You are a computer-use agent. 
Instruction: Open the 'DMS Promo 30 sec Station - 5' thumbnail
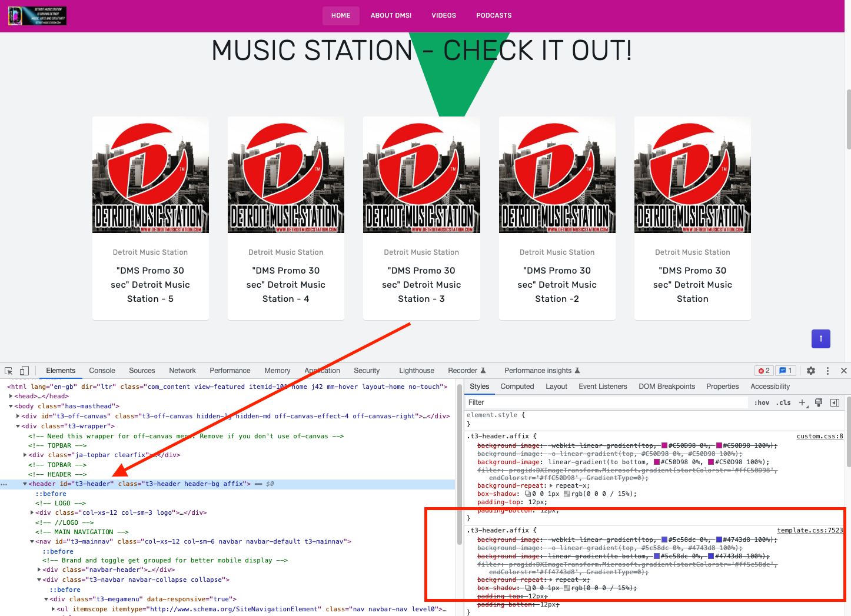point(151,175)
